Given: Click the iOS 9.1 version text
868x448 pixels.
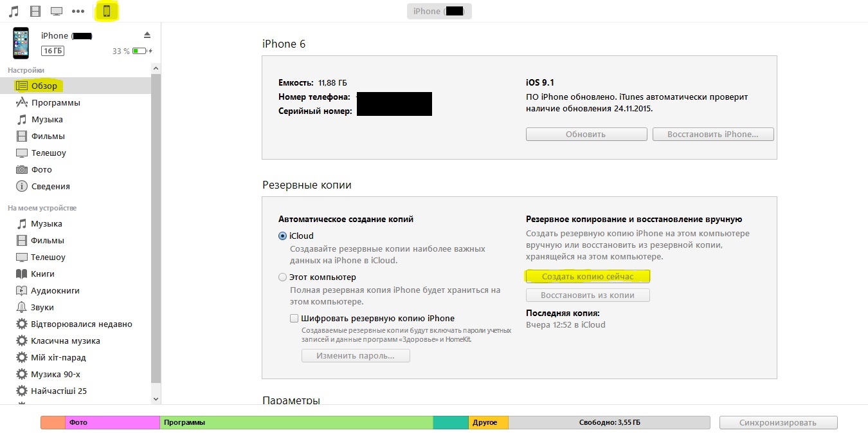Looking at the screenshot, I should click(539, 83).
